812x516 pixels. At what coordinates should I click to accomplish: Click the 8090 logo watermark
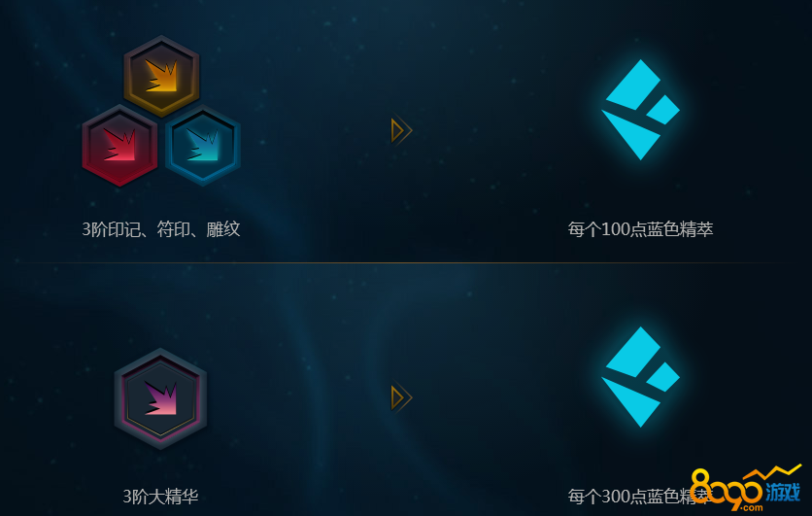coord(746,490)
